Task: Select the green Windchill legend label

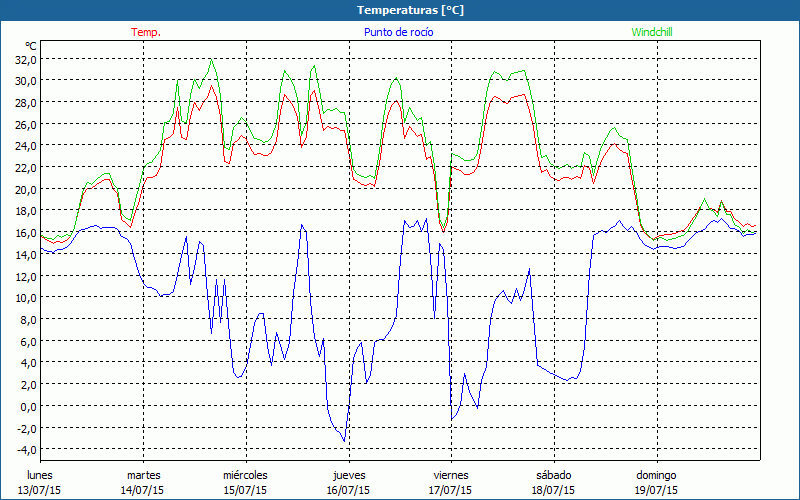Action: 651,32
